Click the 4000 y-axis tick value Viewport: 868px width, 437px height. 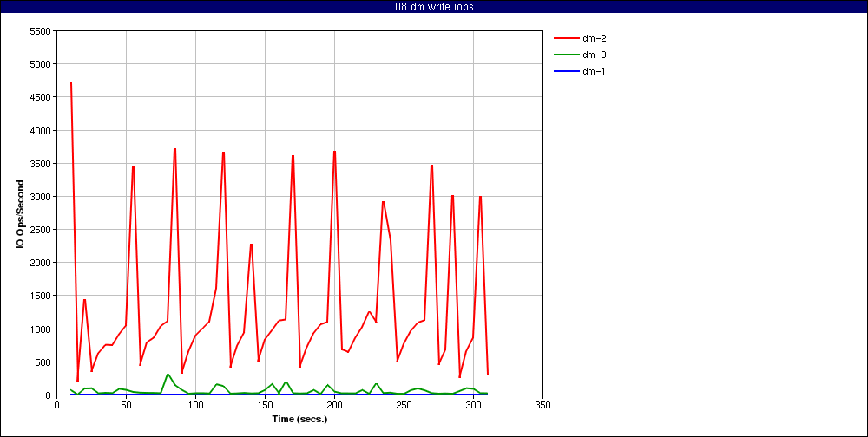[x=41, y=131]
